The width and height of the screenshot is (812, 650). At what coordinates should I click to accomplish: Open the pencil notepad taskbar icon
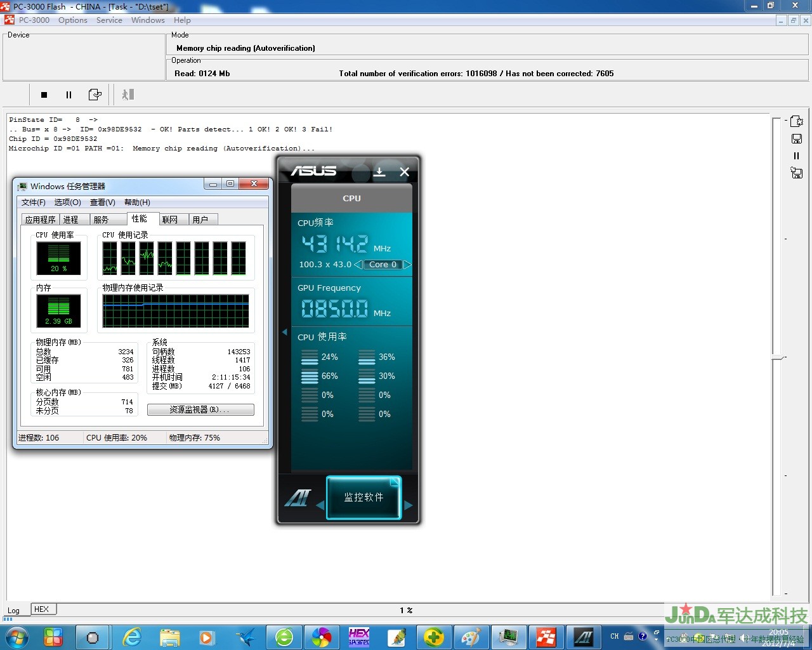click(397, 637)
